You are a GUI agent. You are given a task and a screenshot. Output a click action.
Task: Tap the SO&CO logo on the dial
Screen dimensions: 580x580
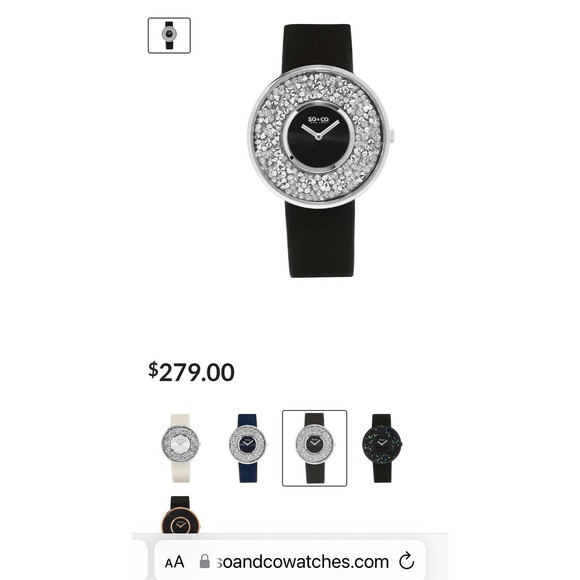[318, 120]
